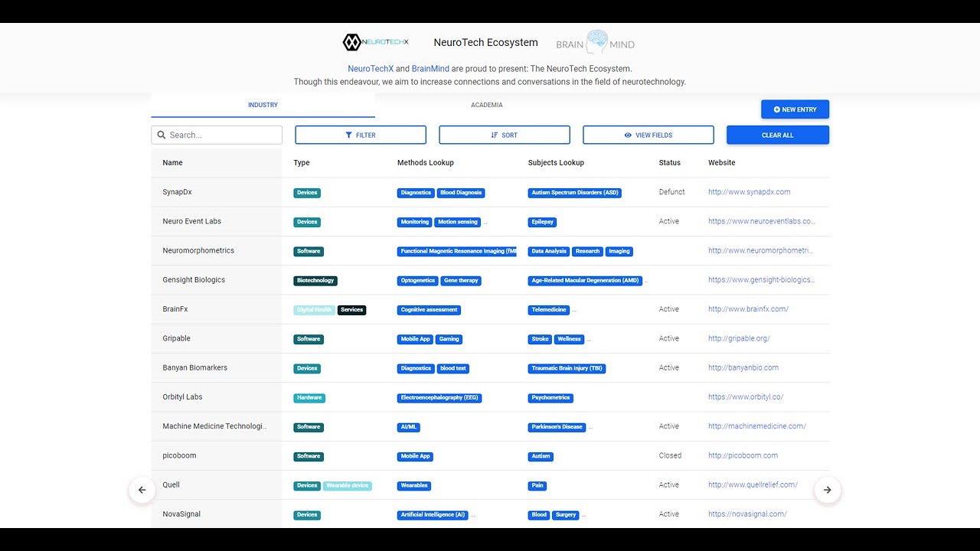Click the NeuroTechX logo

coord(375,42)
